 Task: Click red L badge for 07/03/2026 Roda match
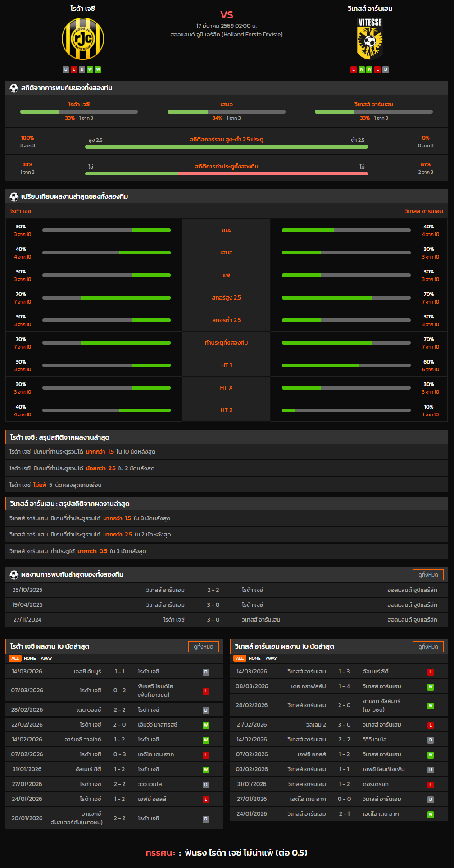coord(206,691)
